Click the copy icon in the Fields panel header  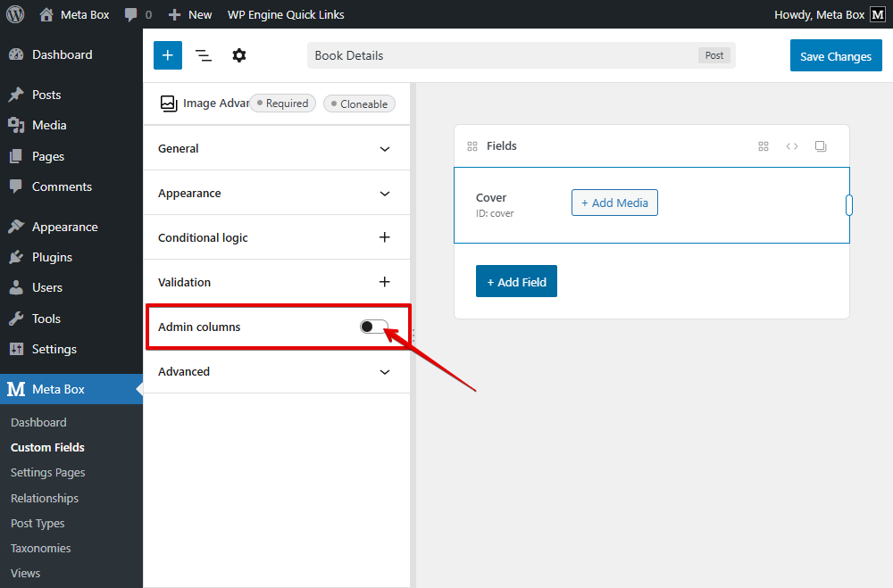[821, 145]
